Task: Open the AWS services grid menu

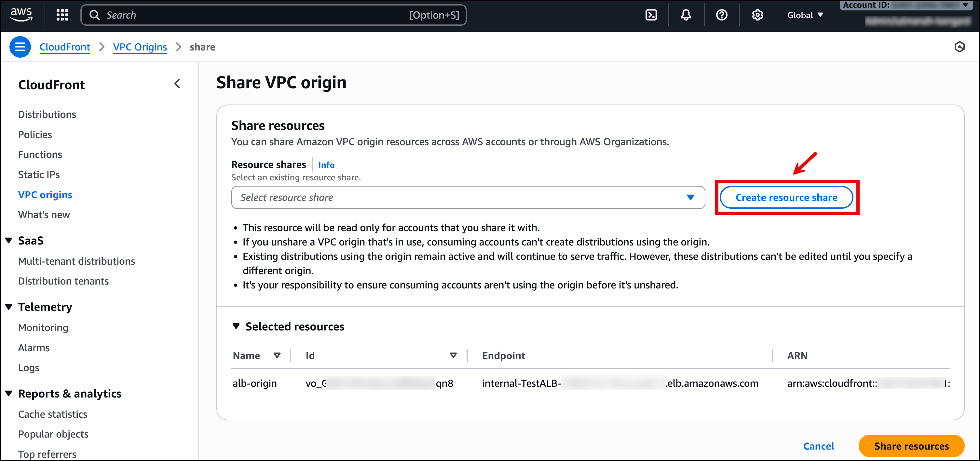Action: [62, 15]
